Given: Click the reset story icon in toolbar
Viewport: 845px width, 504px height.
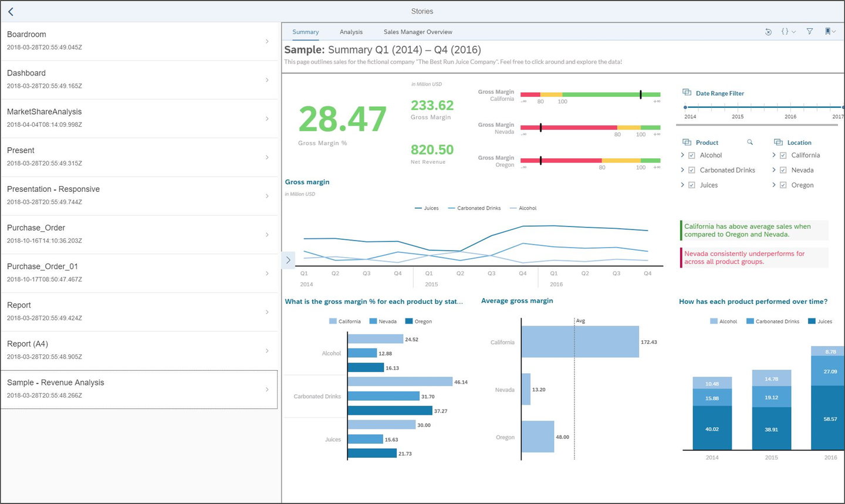Looking at the screenshot, I should tap(768, 32).
